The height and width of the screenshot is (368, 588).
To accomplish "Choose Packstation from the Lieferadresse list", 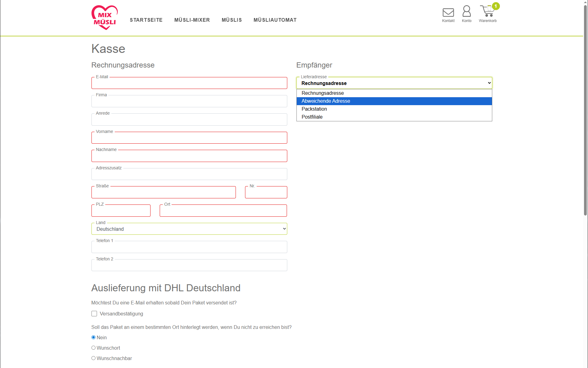I will tap(314, 109).
